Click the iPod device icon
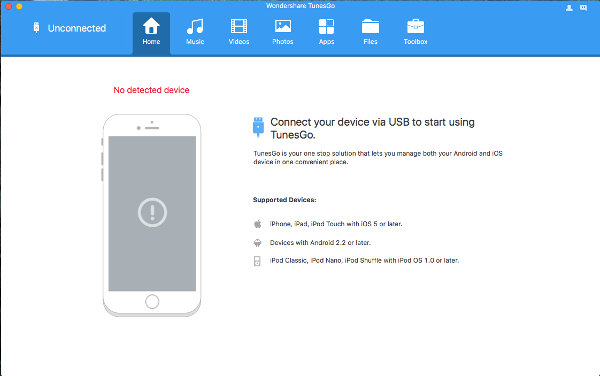600x376 pixels. tap(257, 261)
